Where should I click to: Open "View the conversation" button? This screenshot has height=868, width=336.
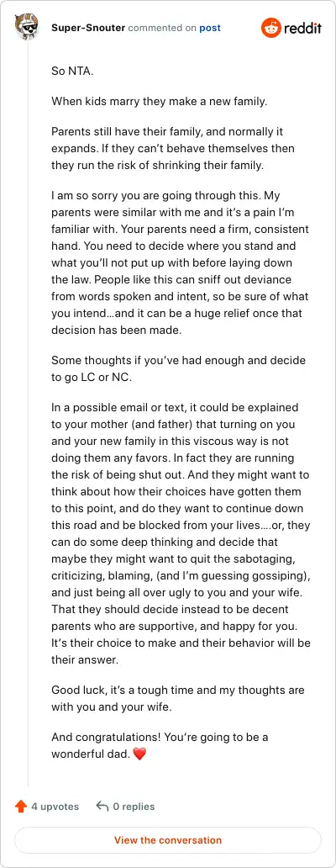click(x=168, y=839)
